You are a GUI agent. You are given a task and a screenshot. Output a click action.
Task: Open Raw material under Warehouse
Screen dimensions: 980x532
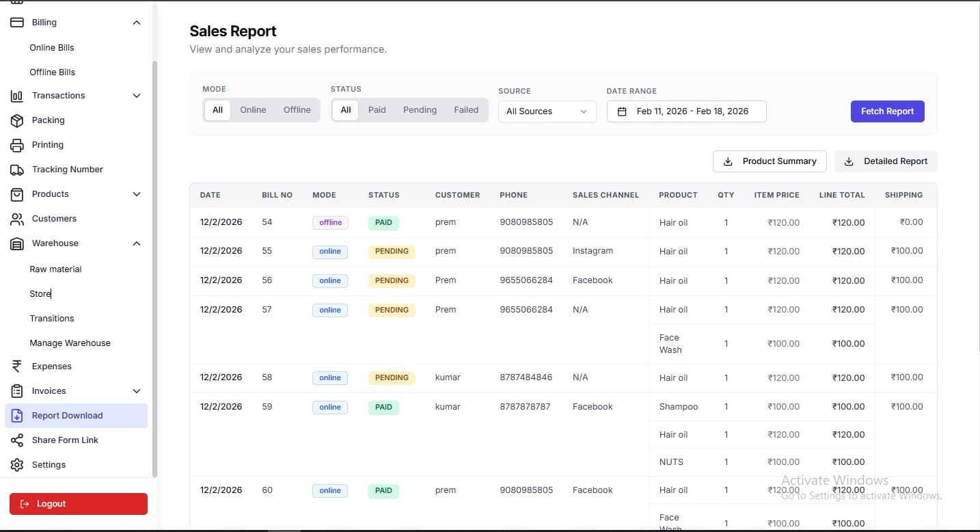[x=55, y=269]
